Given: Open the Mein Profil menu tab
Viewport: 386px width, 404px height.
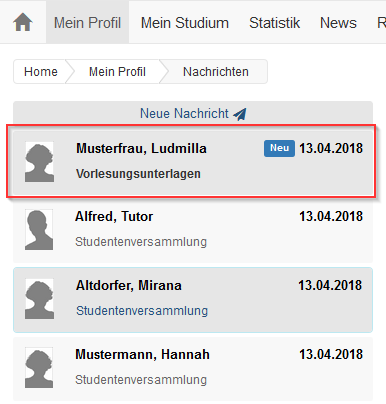Looking at the screenshot, I should pos(87,22).
